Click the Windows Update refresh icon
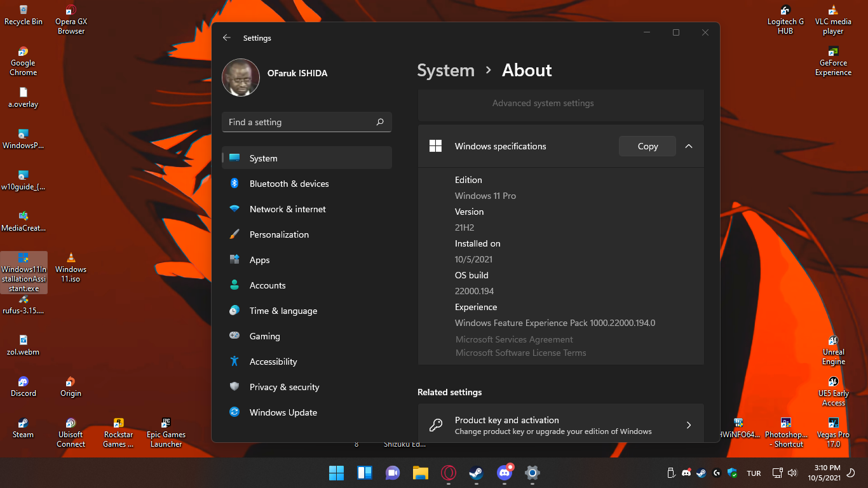868x488 pixels. point(234,412)
